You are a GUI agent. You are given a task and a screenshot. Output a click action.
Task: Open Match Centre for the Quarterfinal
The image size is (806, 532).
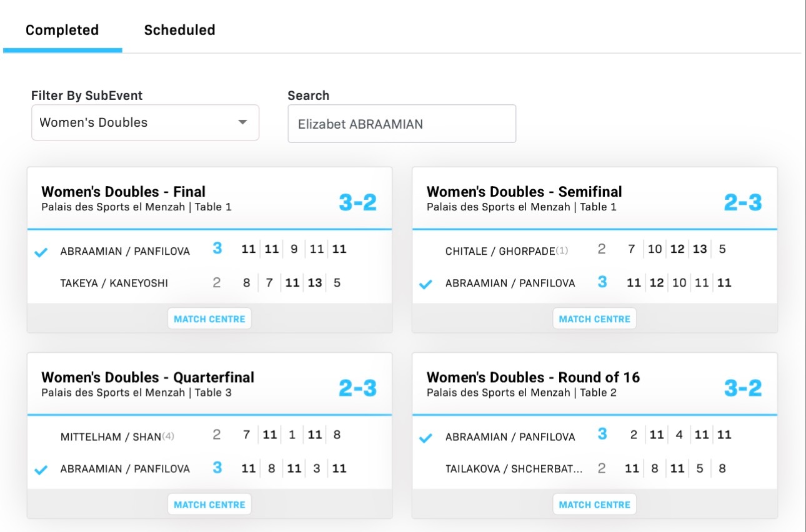tap(209, 505)
